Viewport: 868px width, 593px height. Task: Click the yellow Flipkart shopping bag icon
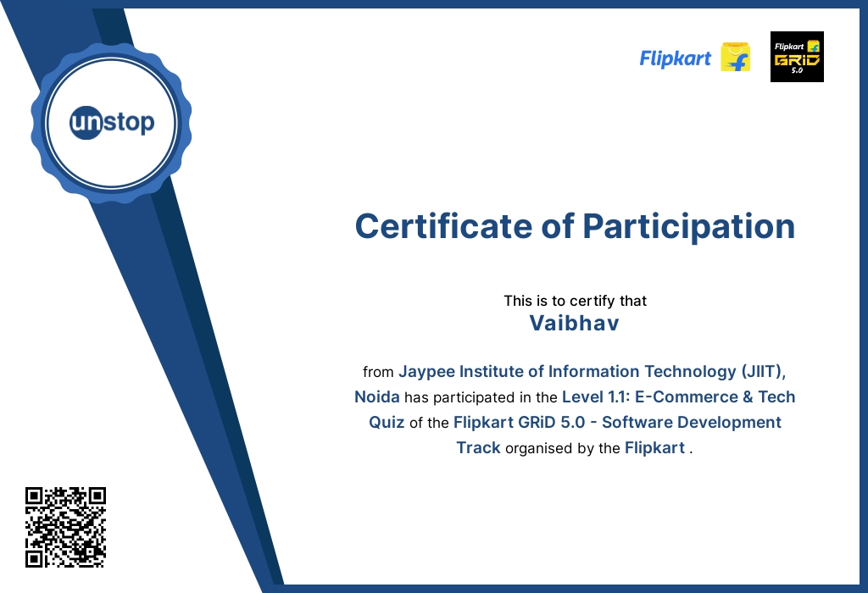(735, 57)
